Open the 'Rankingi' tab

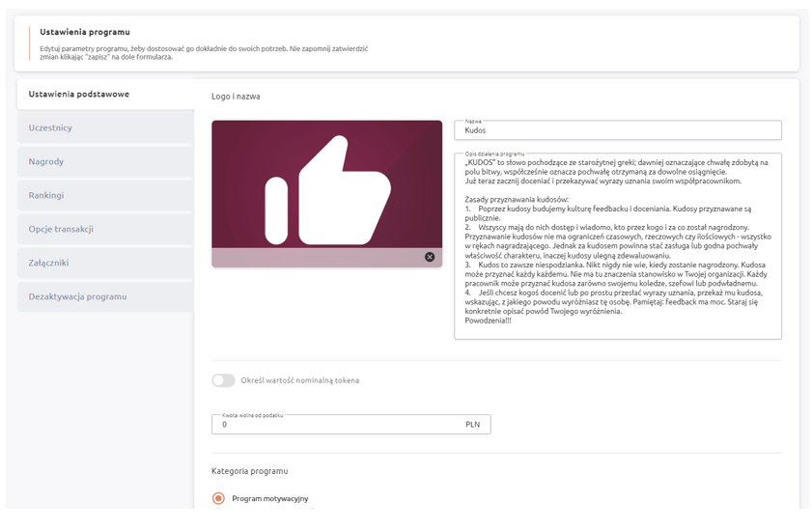click(105, 195)
